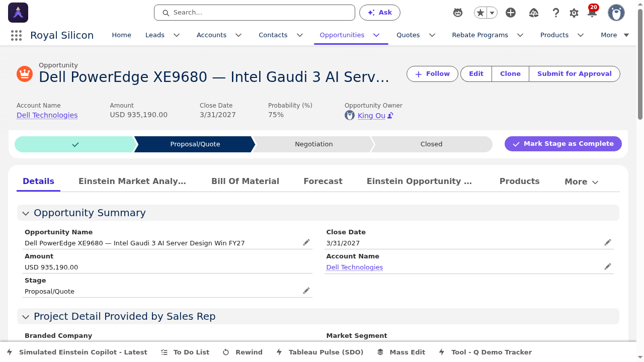Viewport: 644px width, 362px height.
Task: Open the Einstein Opportunity ... tab
Action: (419, 182)
